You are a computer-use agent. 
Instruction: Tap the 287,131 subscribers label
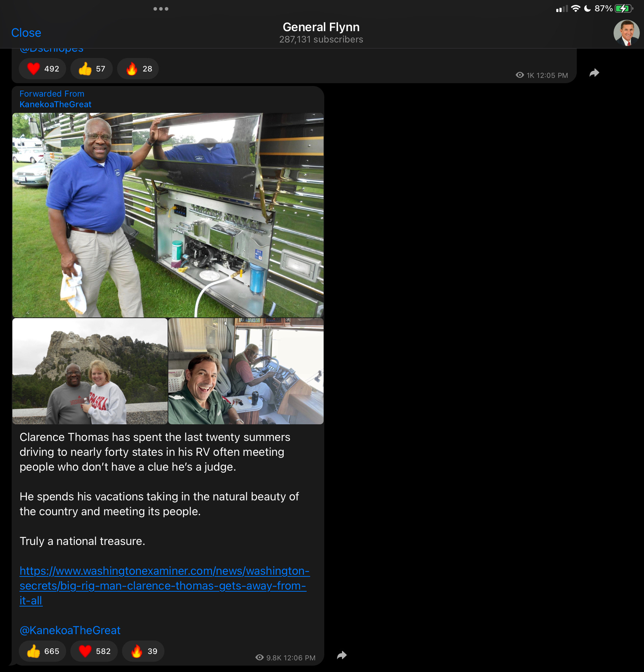click(x=321, y=39)
